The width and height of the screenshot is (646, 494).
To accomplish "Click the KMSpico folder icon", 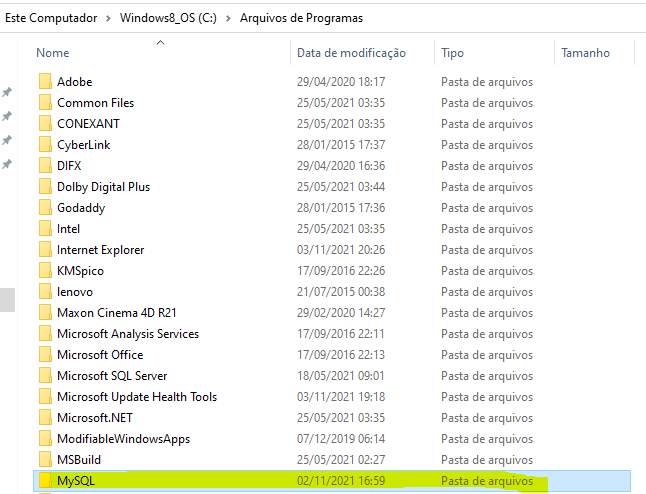I will point(45,271).
